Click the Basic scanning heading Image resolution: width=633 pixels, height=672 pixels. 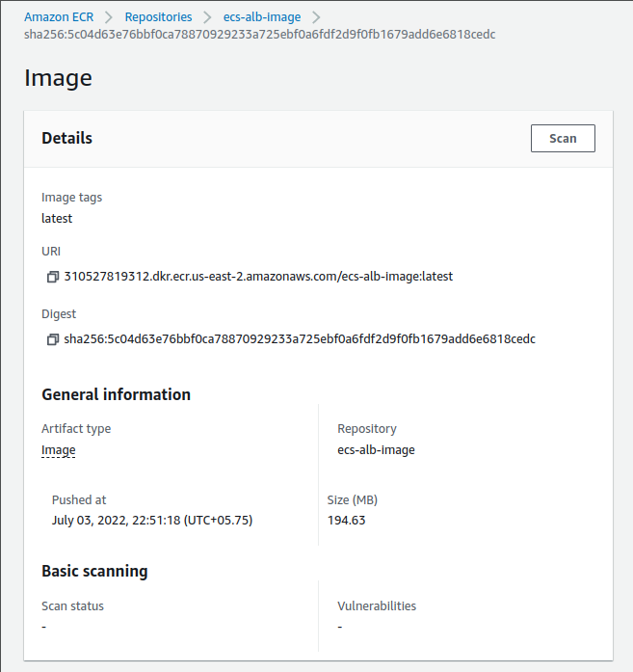pos(94,572)
